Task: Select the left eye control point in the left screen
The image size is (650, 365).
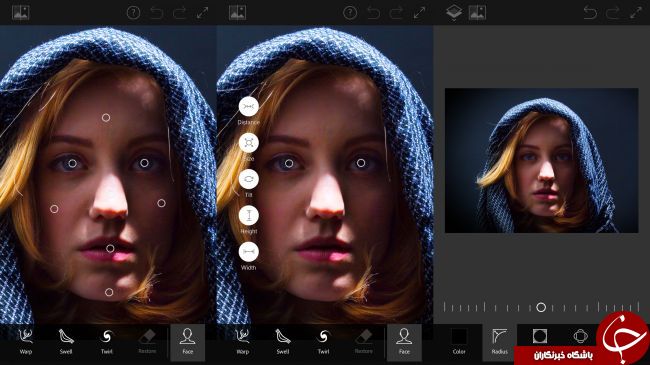Action: click(x=72, y=163)
